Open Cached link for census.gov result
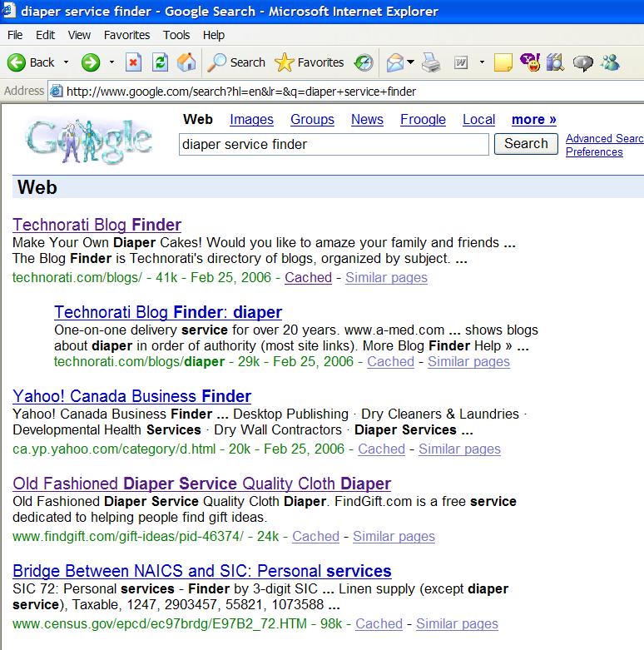The height and width of the screenshot is (650, 644). coord(379,624)
